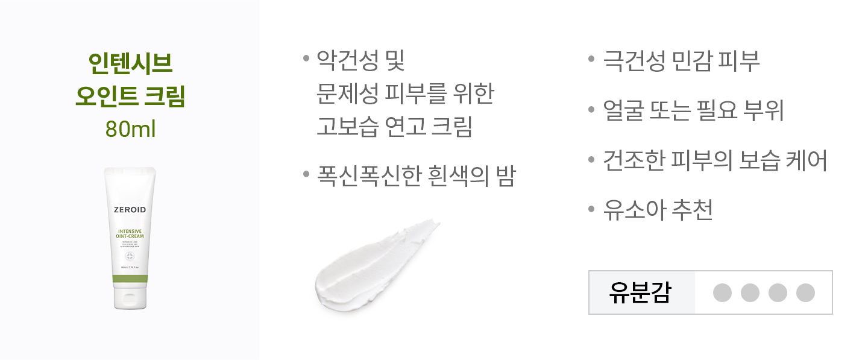Click the 유분감 label
Screen dimensions: 868x360
[x=640, y=293]
